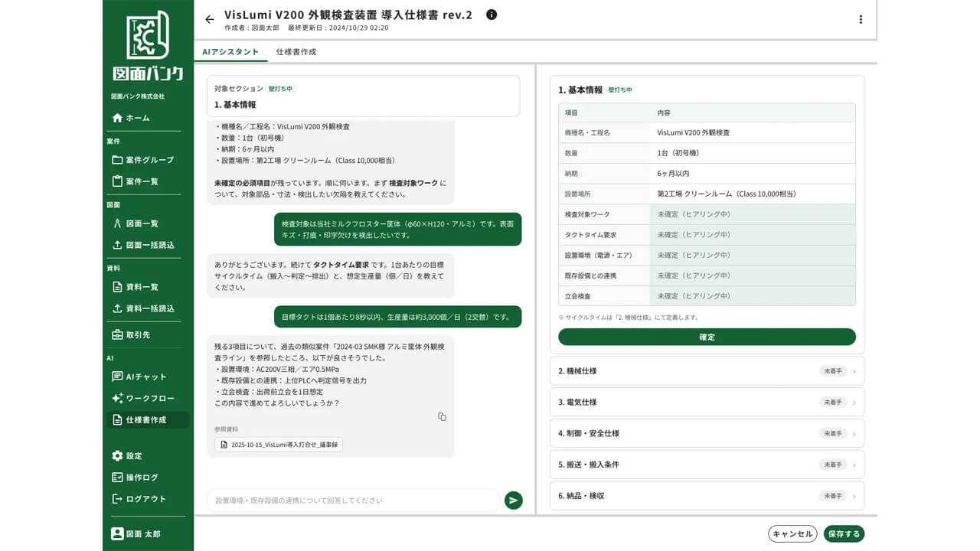Expand section 3. 電気仕様
Image resolution: width=980 pixels, height=551 pixels.
coord(707,403)
